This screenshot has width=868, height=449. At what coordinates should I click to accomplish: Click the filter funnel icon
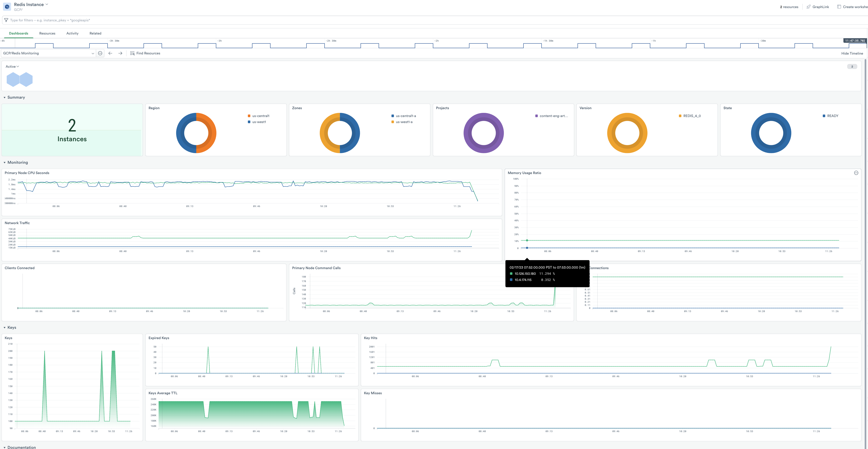coord(6,20)
